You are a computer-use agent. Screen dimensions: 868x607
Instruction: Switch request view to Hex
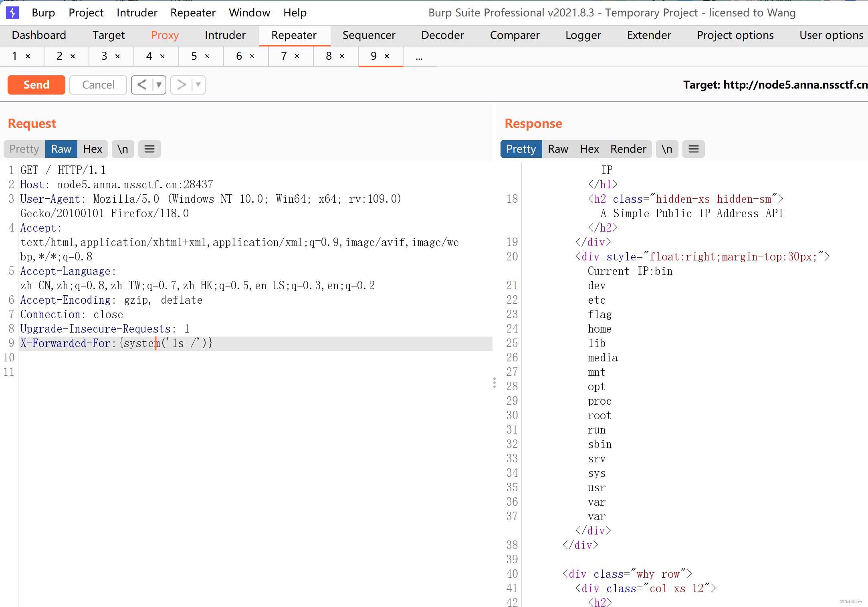coord(93,149)
